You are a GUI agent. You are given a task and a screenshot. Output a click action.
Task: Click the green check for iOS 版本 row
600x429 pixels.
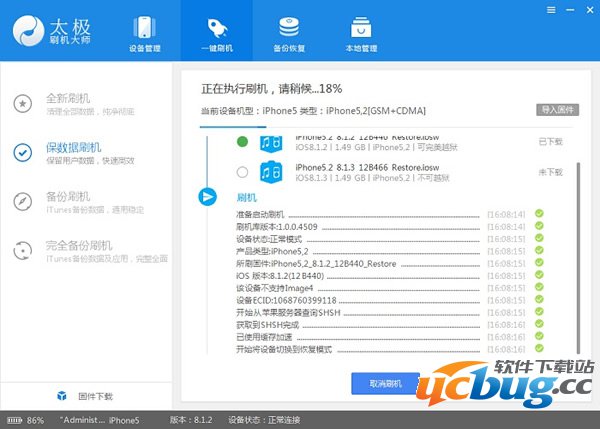[539, 275]
